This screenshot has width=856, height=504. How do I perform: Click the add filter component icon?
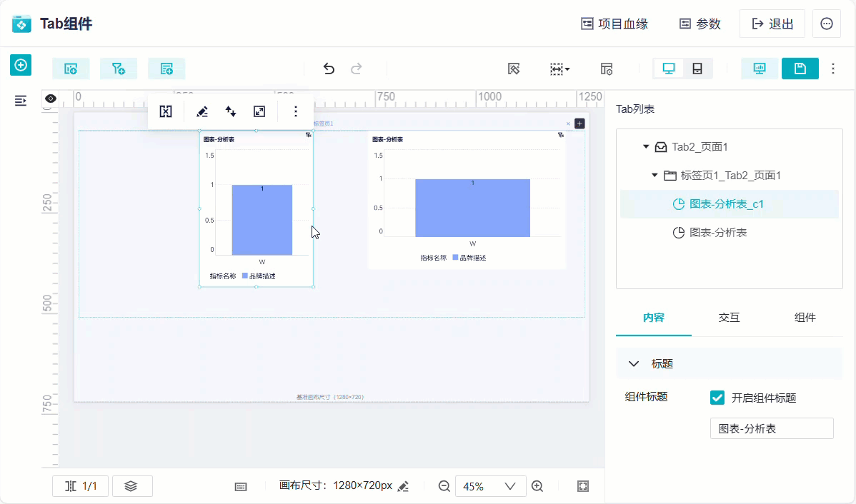(x=119, y=69)
